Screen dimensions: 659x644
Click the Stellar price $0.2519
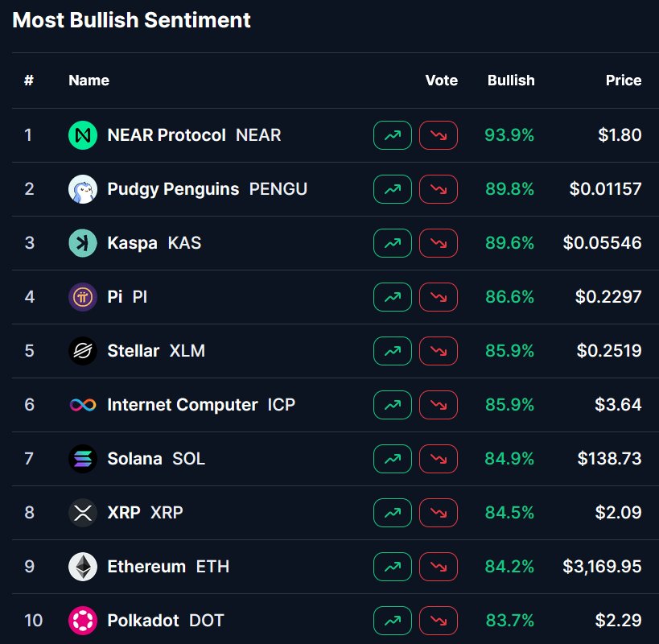(x=609, y=351)
